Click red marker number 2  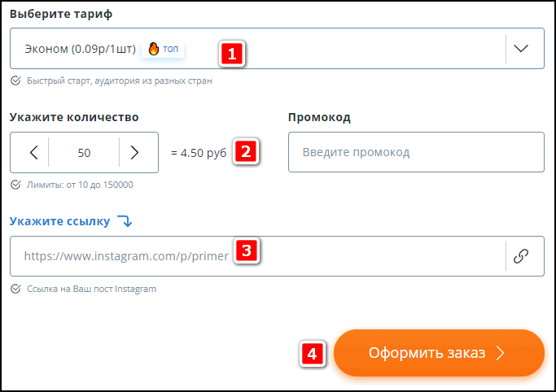246,151
